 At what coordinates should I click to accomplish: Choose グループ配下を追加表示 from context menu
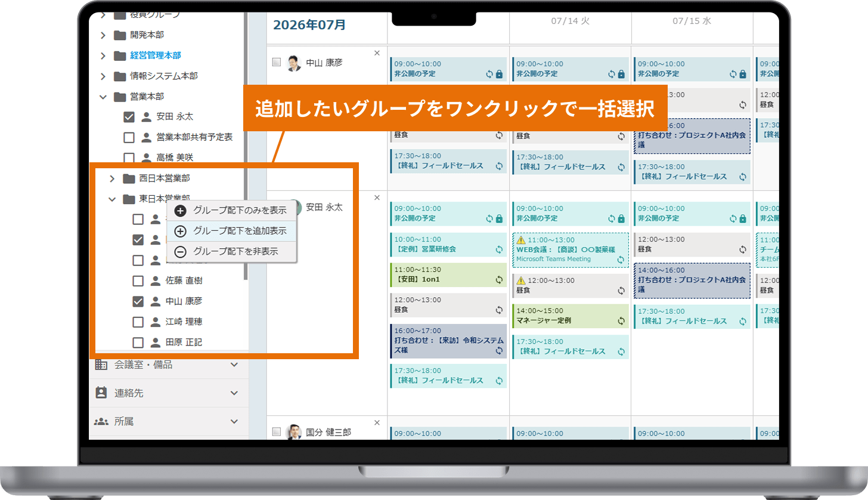(231, 231)
